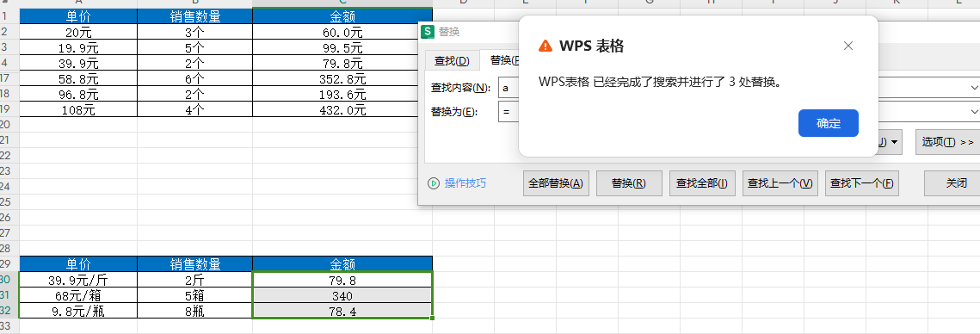This screenshot has width=980, height=334.
Task: Click row header 20
Action: (x=8, y=125)
